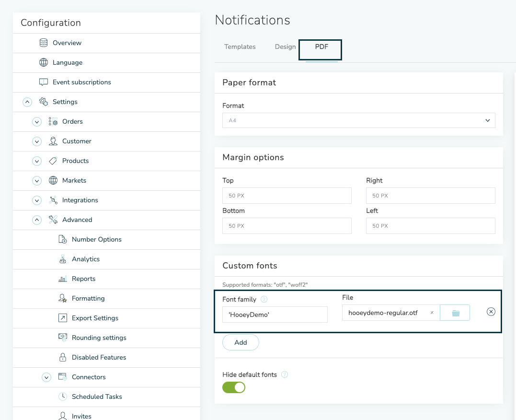
Task: Switch to the Templates tab
Action: tap(240, 47)
